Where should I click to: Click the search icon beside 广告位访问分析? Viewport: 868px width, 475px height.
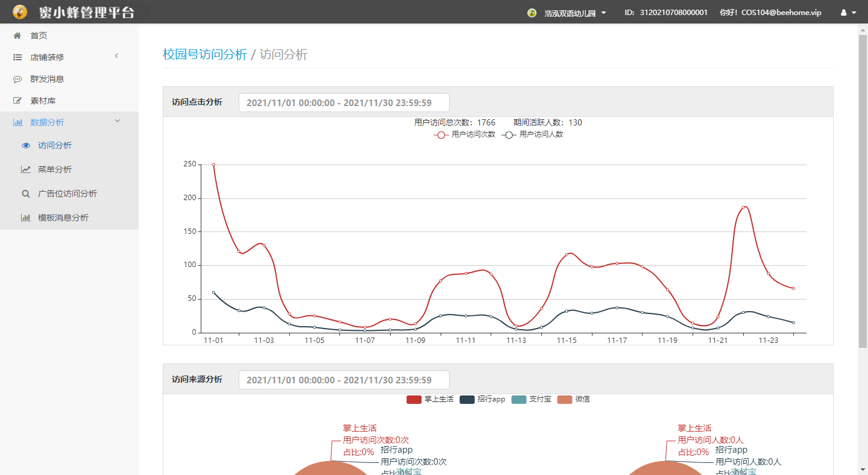click(x=26, y=193)
